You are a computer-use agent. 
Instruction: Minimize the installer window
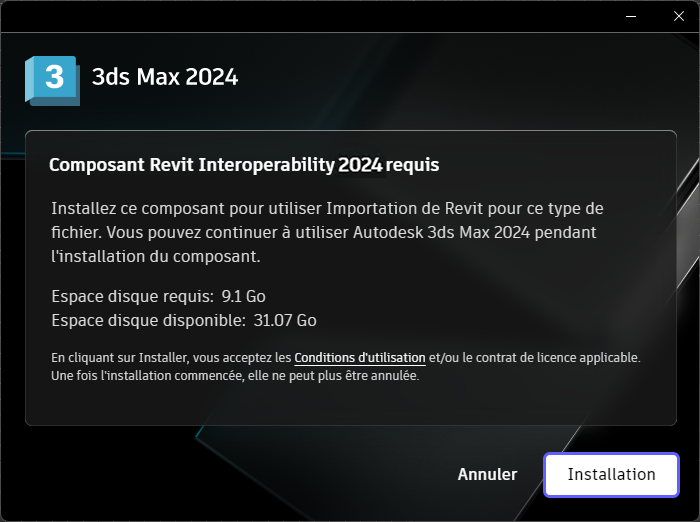point(632,17)
